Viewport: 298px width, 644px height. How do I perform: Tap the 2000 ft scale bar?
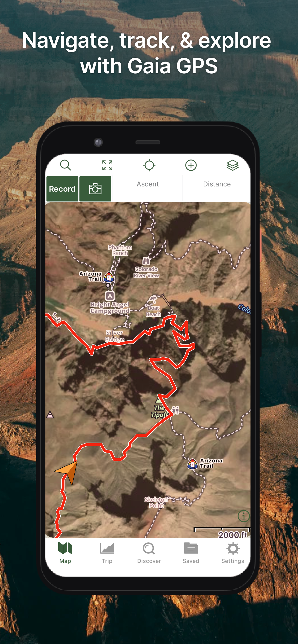[222, 532]
